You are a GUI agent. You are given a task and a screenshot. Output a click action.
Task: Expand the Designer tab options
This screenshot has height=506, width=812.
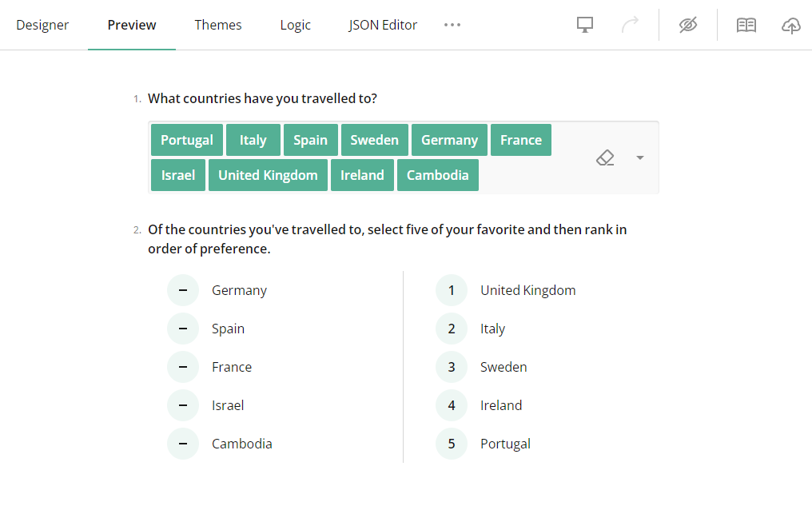pyautogui.click(x=42, y=25)
